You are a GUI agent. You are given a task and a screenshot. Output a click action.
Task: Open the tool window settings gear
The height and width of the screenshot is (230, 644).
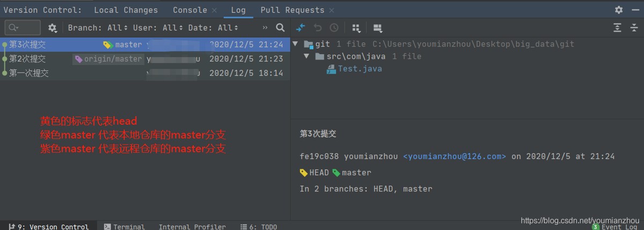pyautogui.click(x=619, y=10)
